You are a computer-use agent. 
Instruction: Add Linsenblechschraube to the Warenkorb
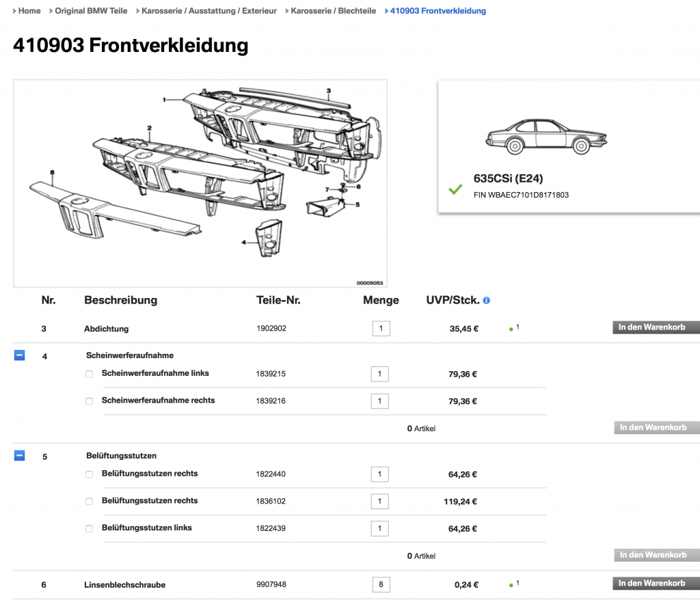655,584
